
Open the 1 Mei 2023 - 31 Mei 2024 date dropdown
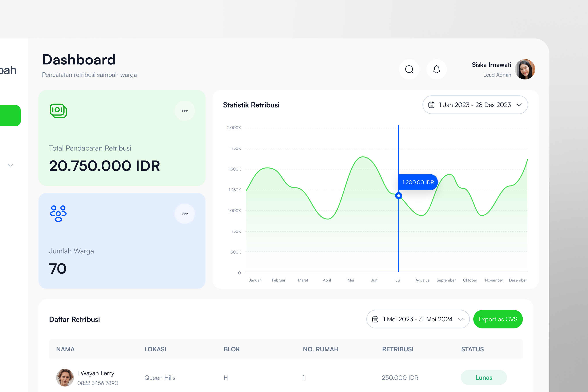click(418, 319)
